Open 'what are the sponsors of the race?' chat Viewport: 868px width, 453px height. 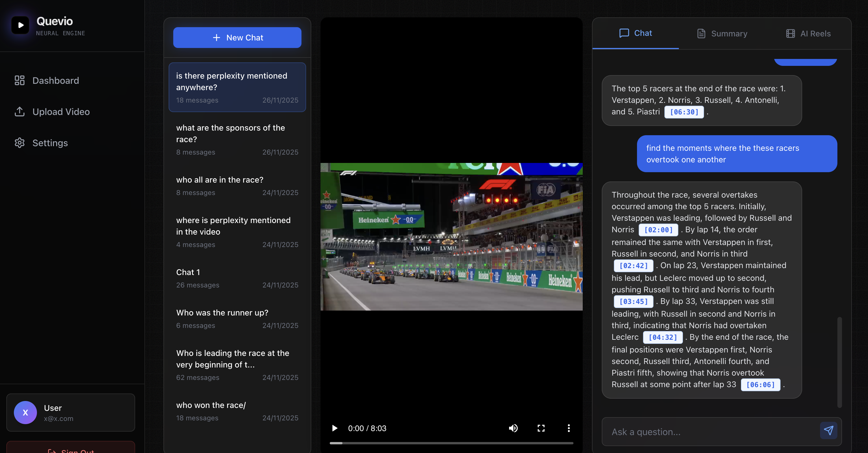click(x=237, y=139)
